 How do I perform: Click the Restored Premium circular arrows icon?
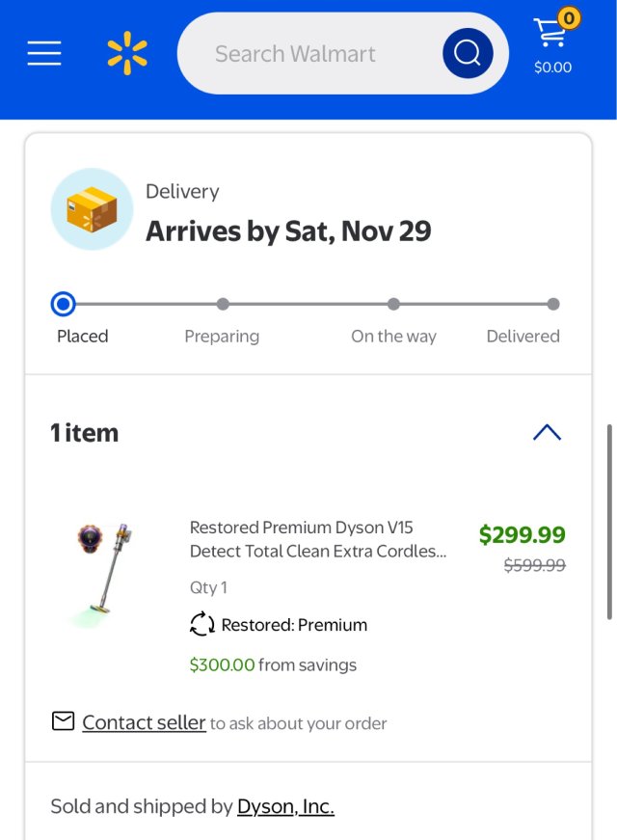(201, 625)
